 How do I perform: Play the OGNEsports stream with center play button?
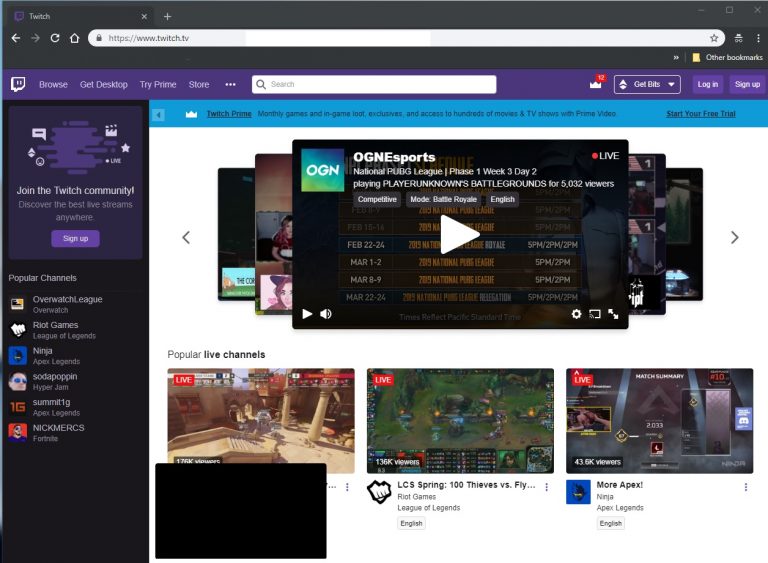point(460,234)
